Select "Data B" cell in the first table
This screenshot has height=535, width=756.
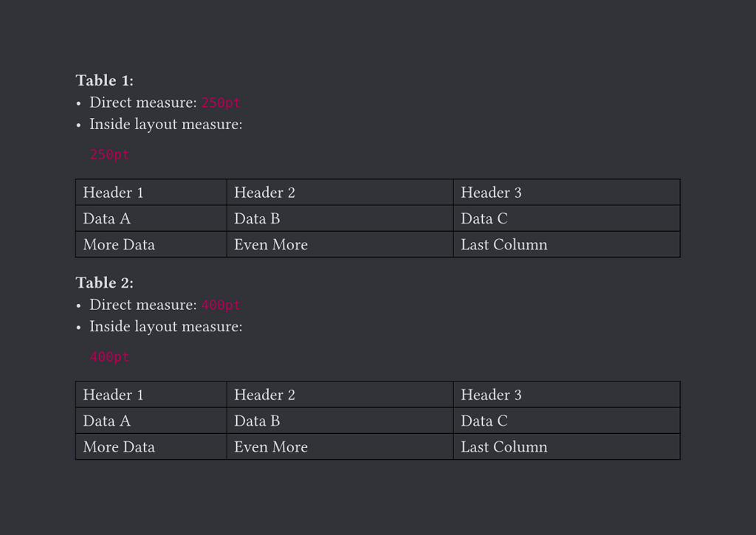pos(257,218)
